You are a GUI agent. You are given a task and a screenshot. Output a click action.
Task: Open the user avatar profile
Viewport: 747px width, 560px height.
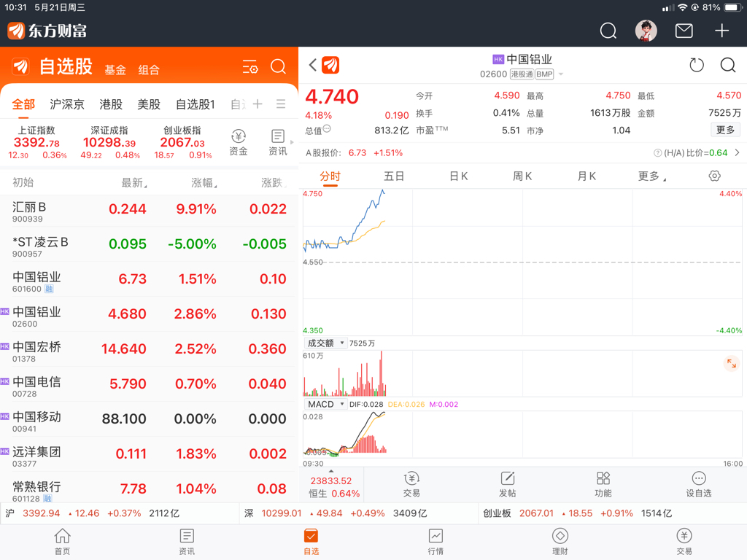(646, 31)
